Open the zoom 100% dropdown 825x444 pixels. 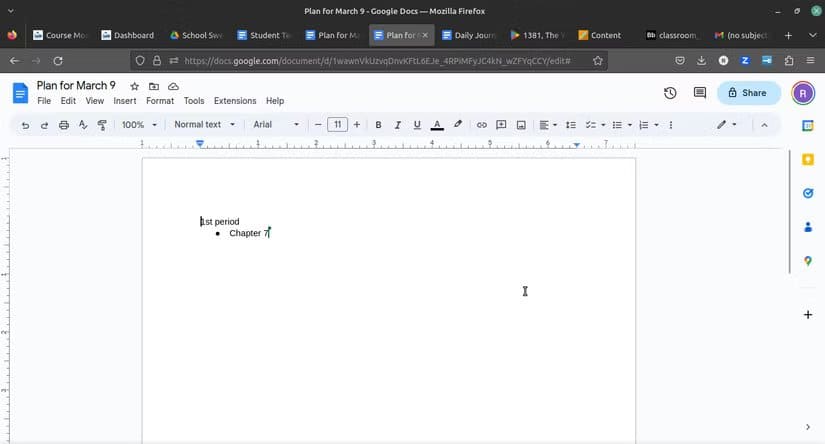pyautogui.click(x=139, y=125)
